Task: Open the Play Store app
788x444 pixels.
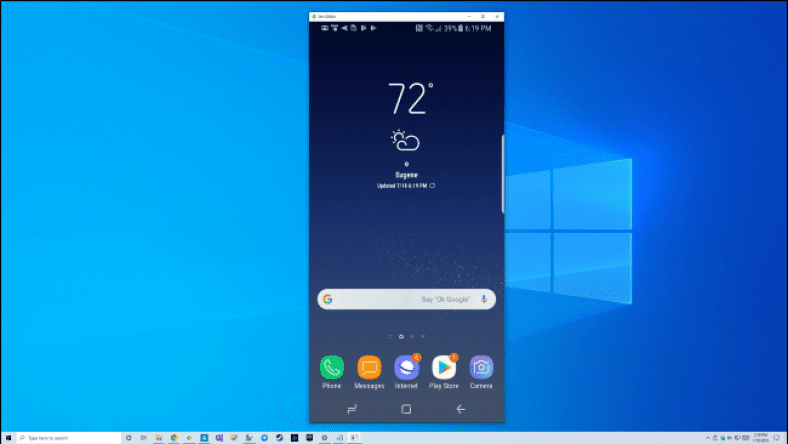Action: [444, 368]
